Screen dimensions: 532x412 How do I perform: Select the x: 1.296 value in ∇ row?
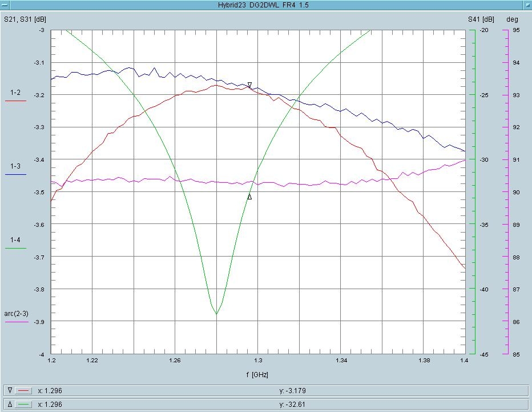(x=50, y=391)
